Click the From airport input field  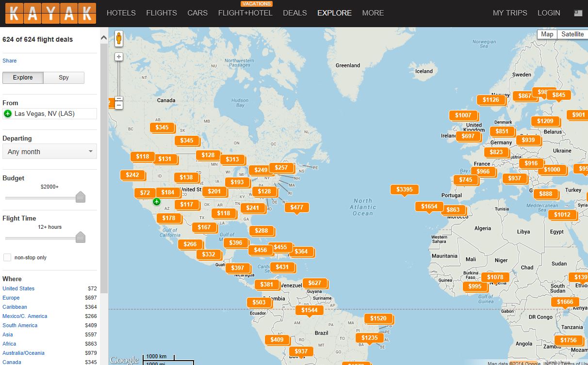[49, 113]
